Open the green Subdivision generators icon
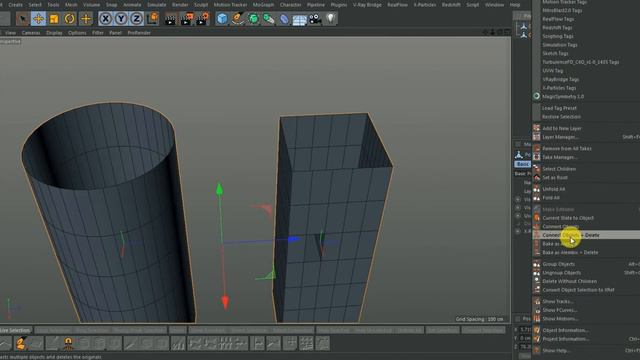 (x=253, y=19)
